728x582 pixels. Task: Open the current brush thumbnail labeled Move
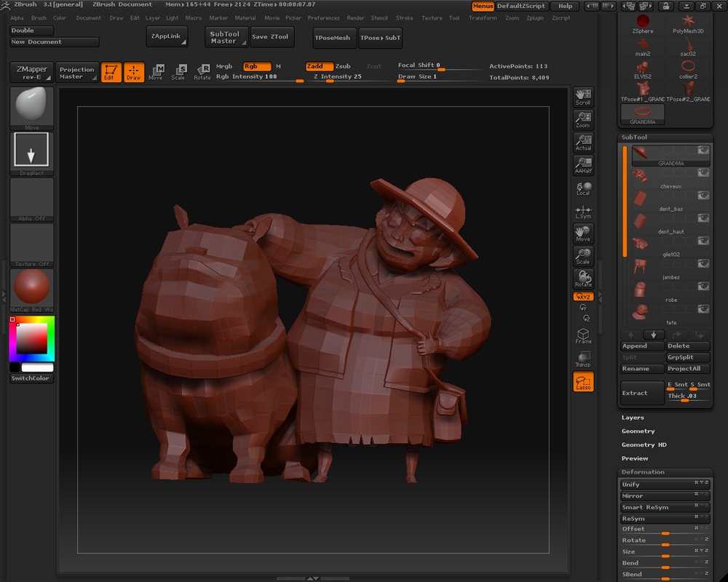(31, 108)
